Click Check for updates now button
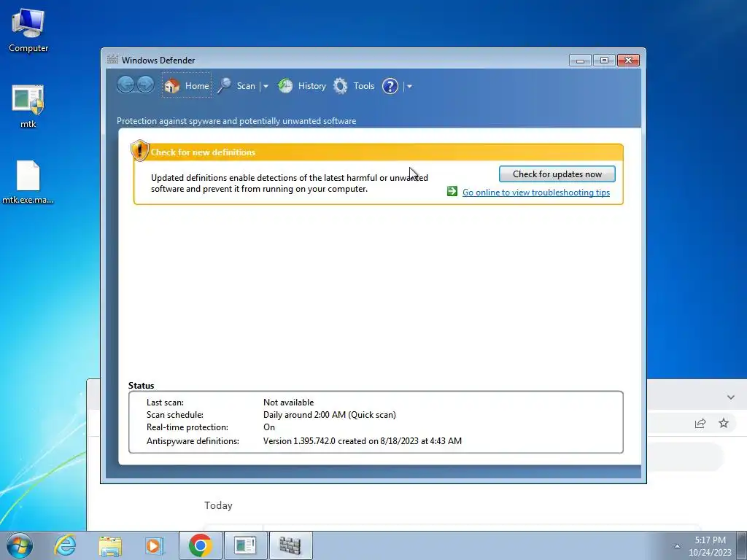Screen dimensions: 747x560 pyautogui.click(x=557, y=174)
